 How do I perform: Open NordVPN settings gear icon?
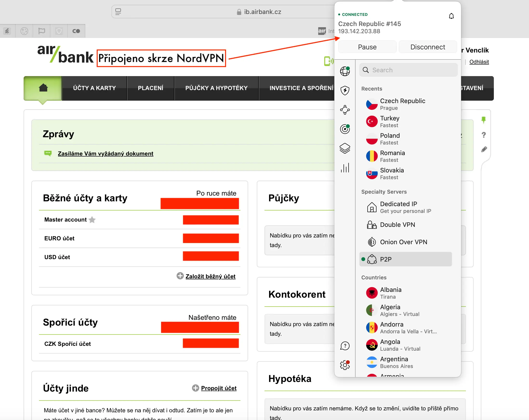click(345, 365)
